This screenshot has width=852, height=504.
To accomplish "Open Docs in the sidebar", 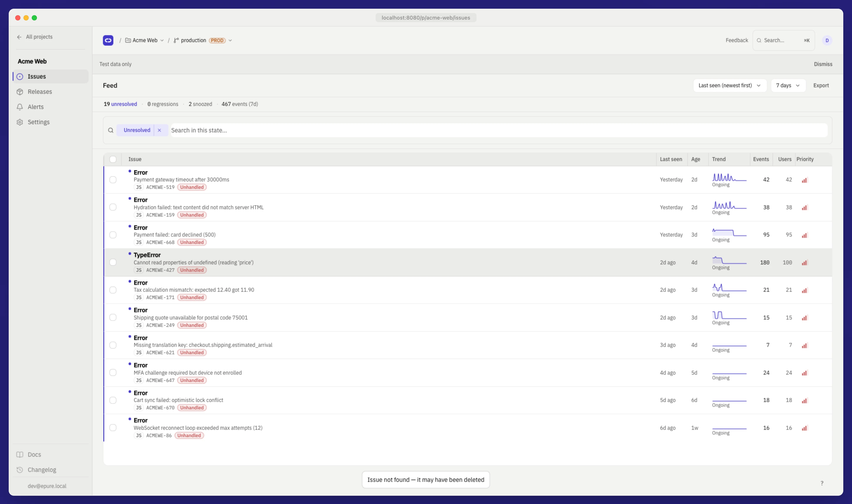I will [x=51, y=454].
